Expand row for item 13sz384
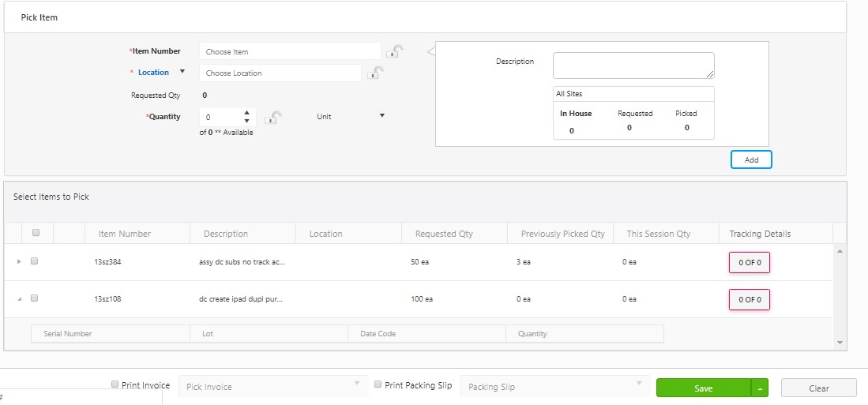Screen dimensions: 868x405 19,261
